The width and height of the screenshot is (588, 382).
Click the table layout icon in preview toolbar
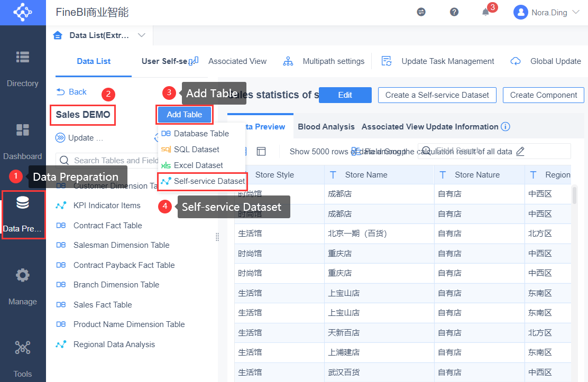click(x=261, y=152)
